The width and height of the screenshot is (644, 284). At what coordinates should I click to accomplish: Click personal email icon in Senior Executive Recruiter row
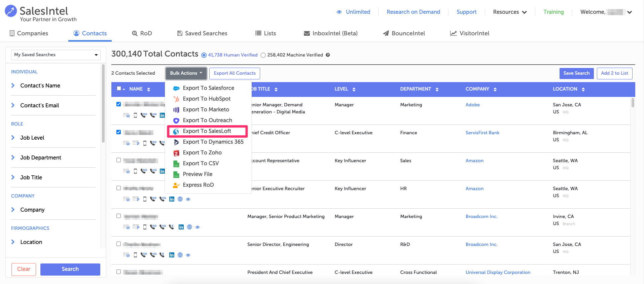[x=136, y=199]
